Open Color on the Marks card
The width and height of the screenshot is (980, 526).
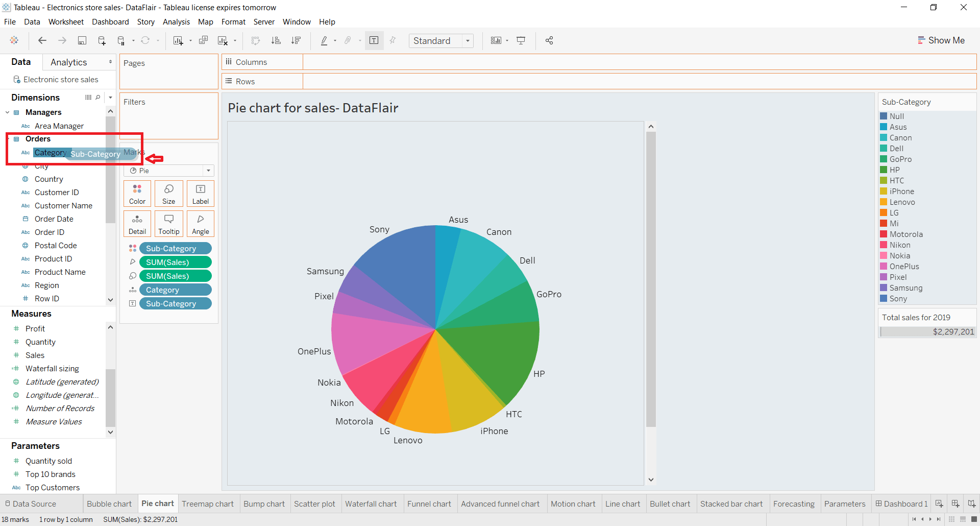pyautogui.click(x=137, y=193)
